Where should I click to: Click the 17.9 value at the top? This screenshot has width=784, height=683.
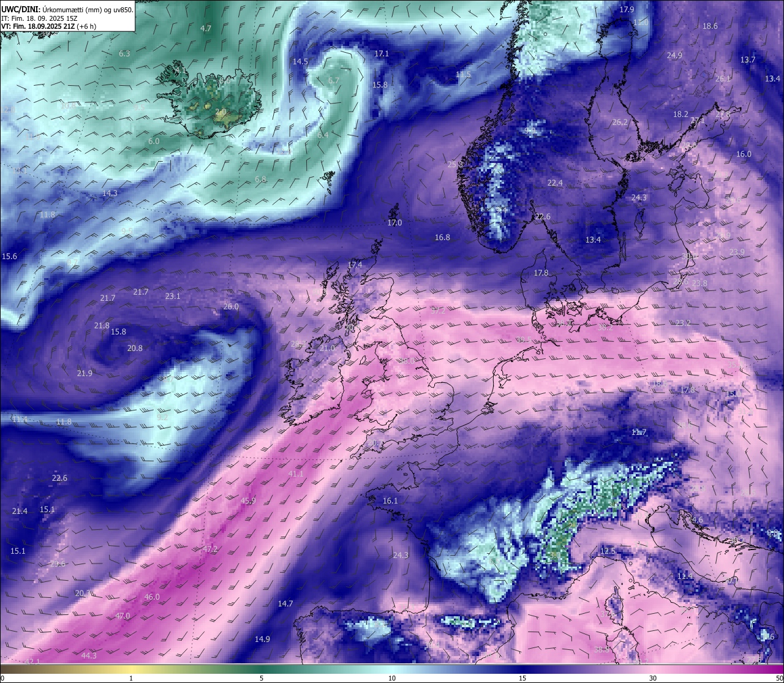point(627,10)
